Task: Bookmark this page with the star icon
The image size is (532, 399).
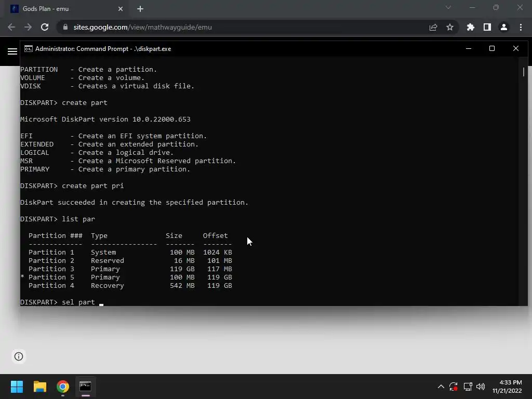Action: click(450, 27)
